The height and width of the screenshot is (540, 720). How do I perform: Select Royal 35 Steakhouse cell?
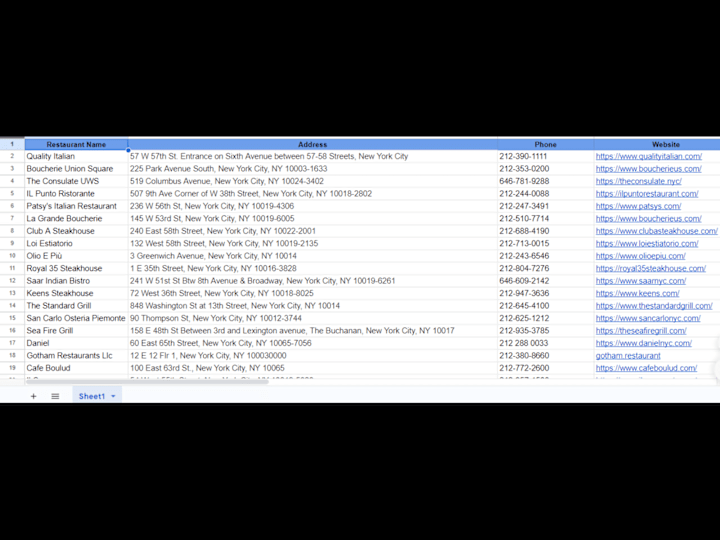click(76, 268)
